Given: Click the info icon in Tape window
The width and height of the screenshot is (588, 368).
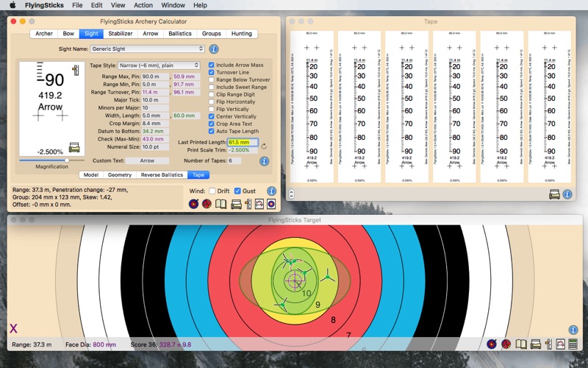Looking at the screenshot, I should click(x=567, y=194).
